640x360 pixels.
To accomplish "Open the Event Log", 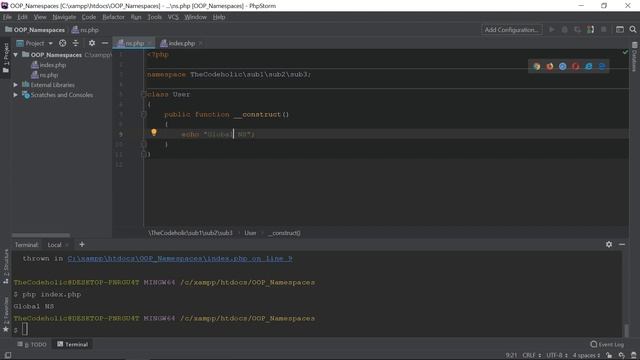I will pyautogui.click(x=607, y=344).
